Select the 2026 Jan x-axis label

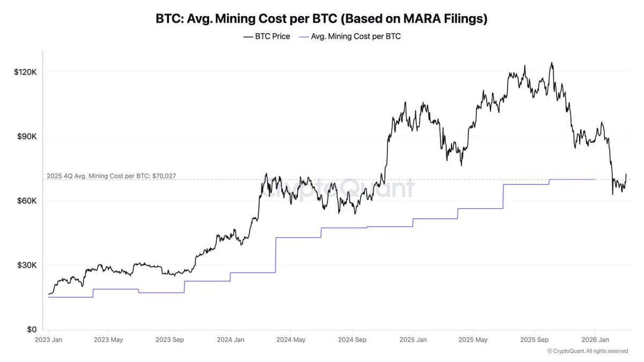click(596, 340)
